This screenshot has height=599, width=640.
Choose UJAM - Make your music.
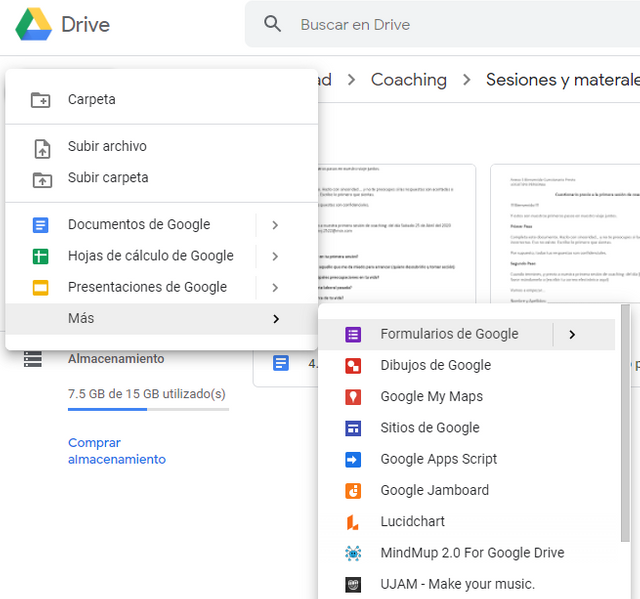(467, 584)
